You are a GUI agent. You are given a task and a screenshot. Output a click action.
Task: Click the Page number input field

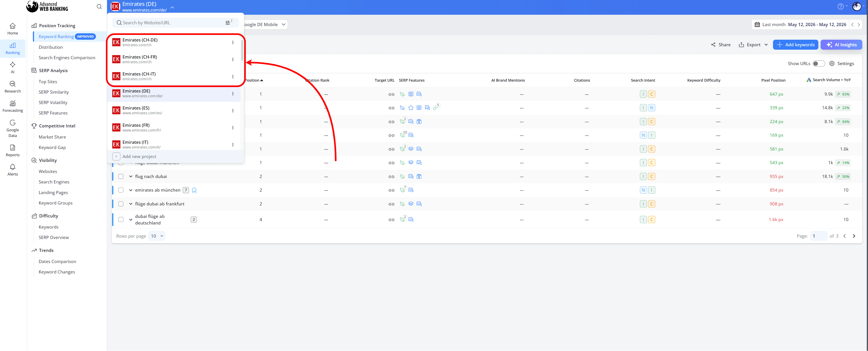pos(819,236)
